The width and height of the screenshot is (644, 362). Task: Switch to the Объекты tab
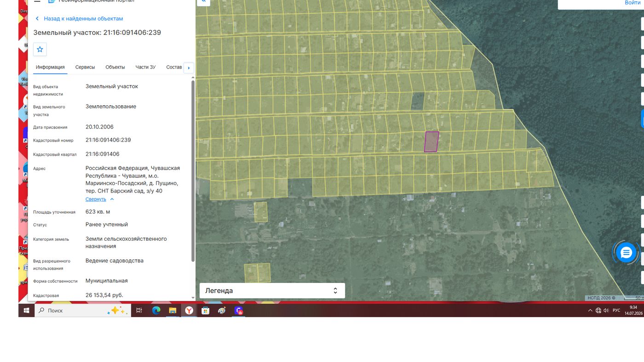pos(115,67)
